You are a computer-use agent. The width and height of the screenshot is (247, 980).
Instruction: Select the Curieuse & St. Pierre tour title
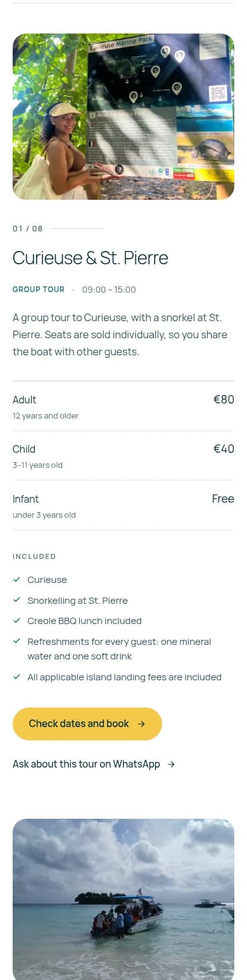point(91,258)
